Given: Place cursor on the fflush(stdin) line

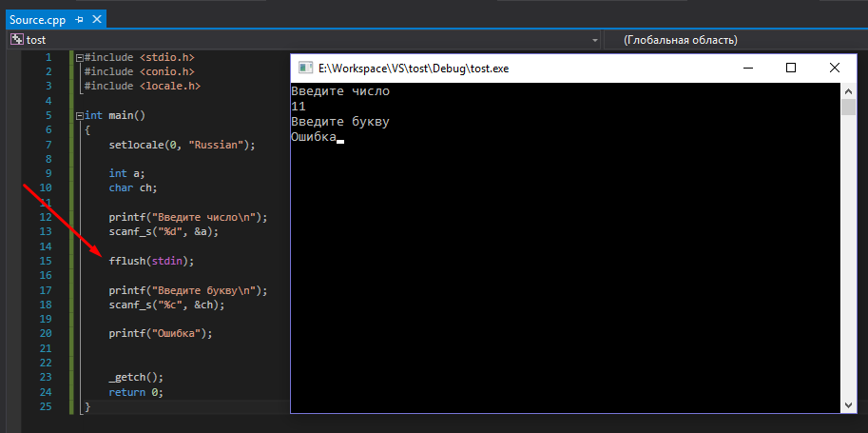Looking at the screenshot, I should click(x=152, y=261).
